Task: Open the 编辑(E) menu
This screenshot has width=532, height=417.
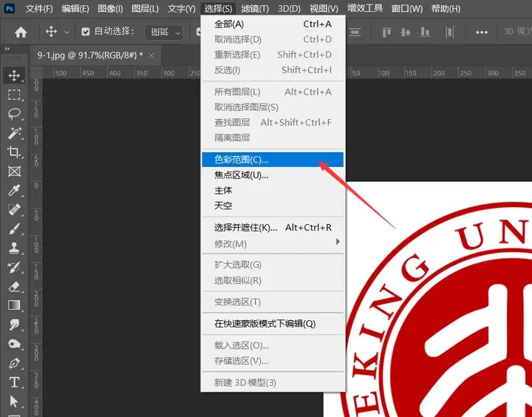Action: tap(75, 8)
